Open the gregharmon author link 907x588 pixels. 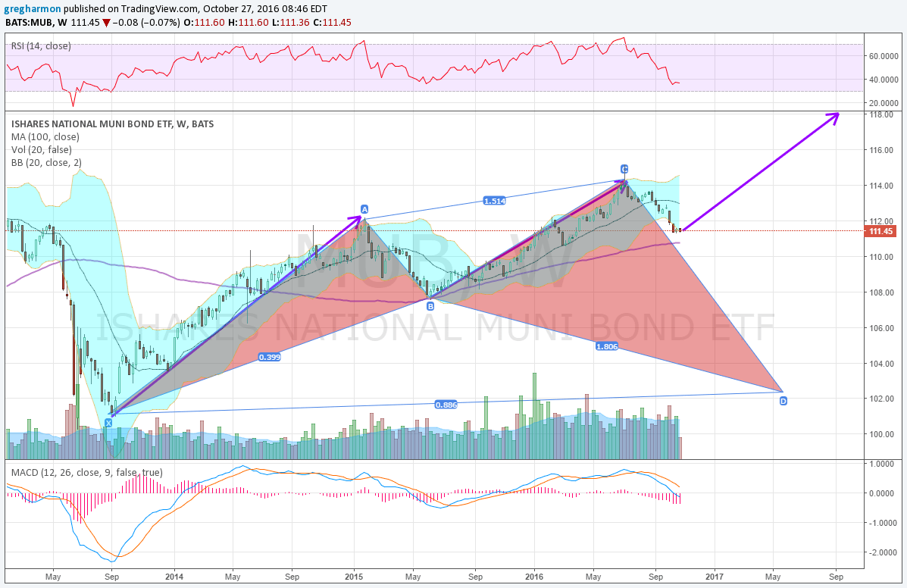[x=33, y=8]
